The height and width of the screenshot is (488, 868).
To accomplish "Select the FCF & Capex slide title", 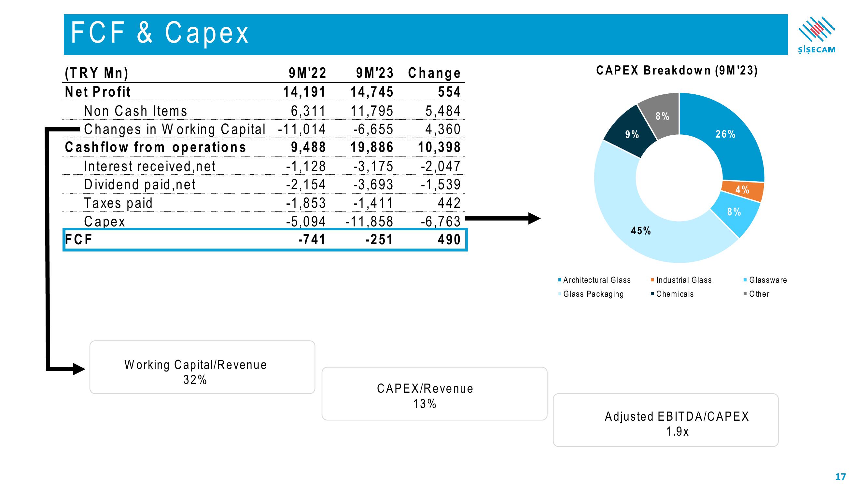I will [160, 33].
